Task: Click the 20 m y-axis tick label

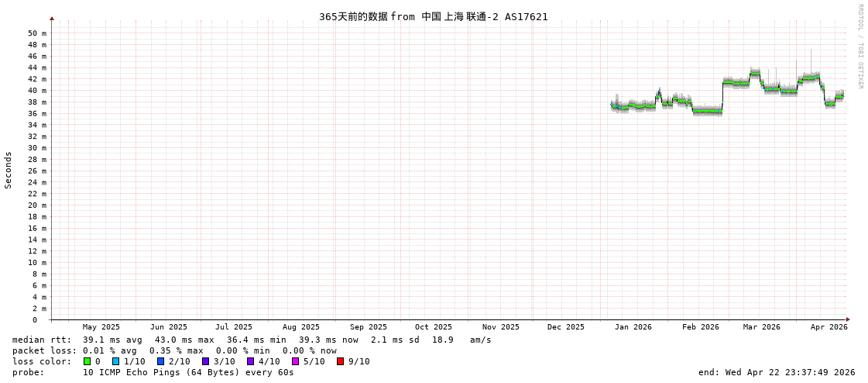Action: tap(37, 205)
